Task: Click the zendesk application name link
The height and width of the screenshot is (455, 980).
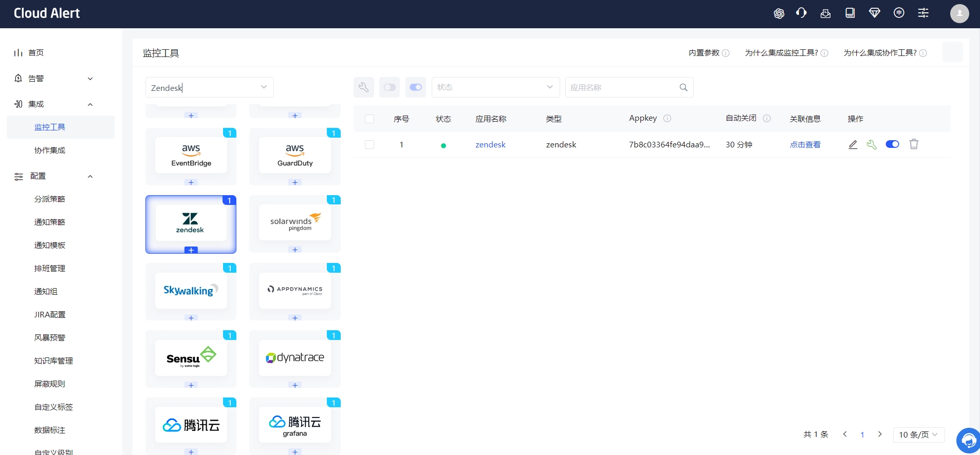Action: pos(490,145)
